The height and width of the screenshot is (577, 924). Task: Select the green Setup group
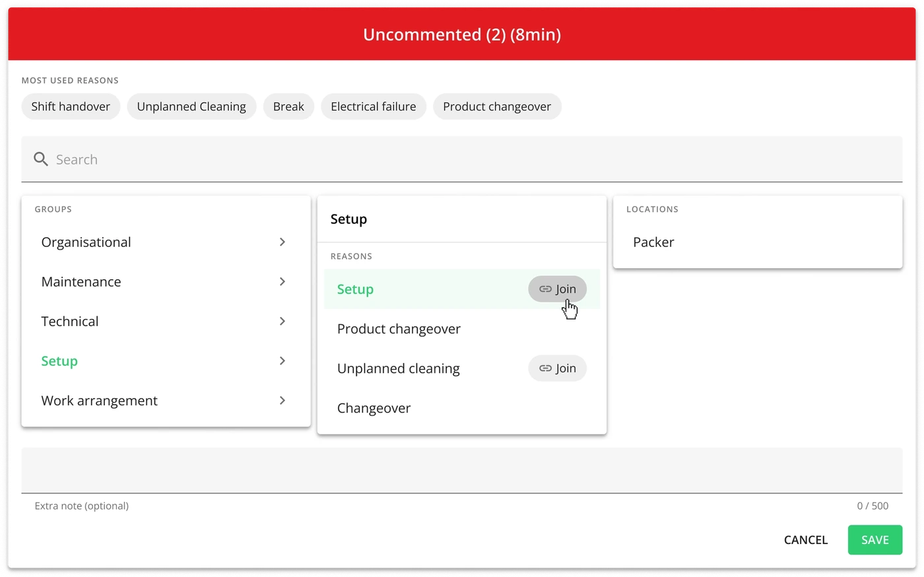pyautogui.click(x=166, y=361)
